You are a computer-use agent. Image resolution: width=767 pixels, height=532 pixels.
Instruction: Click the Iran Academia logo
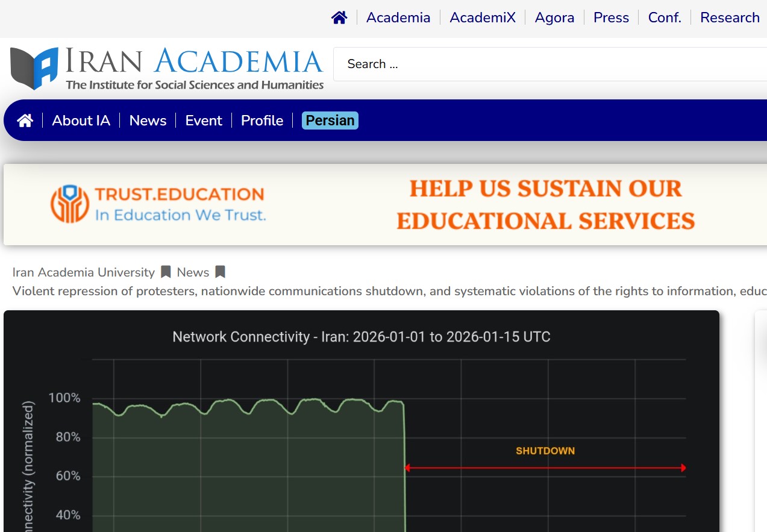click(167, 68)
